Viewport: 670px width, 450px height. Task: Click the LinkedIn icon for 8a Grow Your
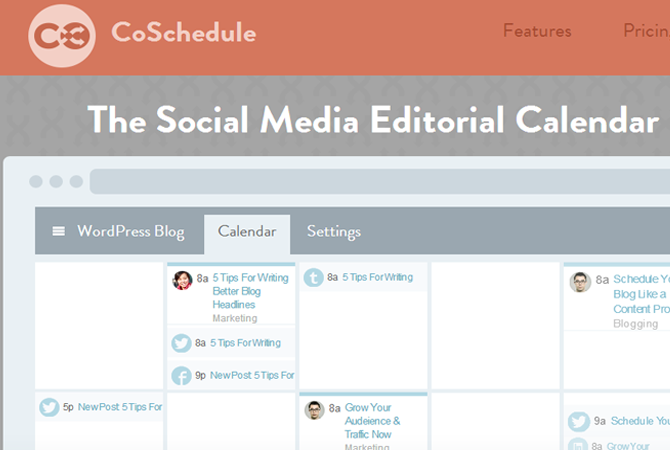click(x=578, y=444)
